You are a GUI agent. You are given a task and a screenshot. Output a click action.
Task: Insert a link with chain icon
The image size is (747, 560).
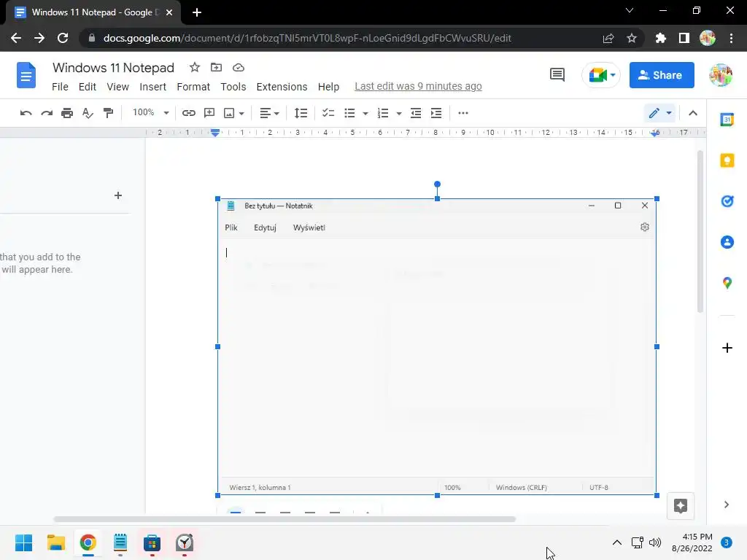(189, 113)
